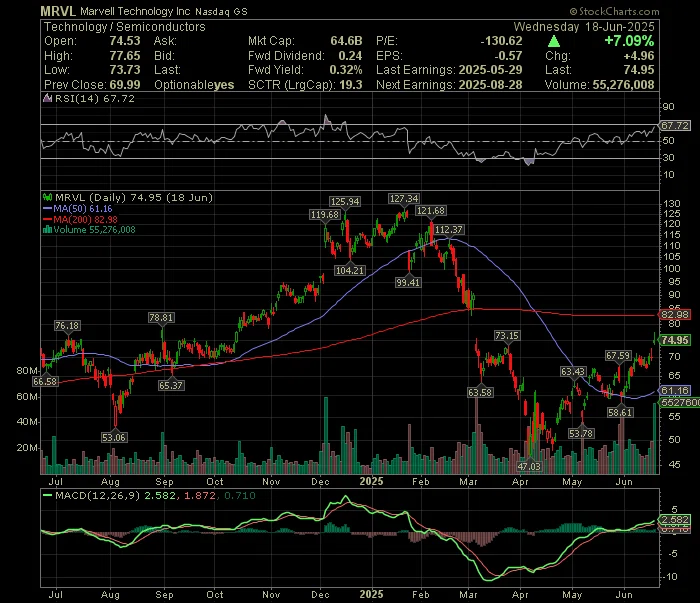Click the 104.21 low price label
This screenshot has height=603, width=700.
350,270
